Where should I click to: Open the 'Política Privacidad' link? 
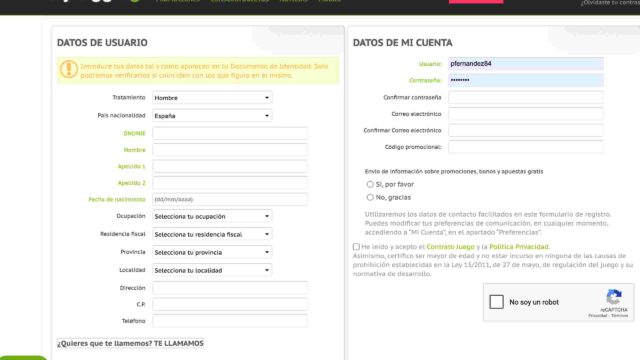(x=519, y=247)
